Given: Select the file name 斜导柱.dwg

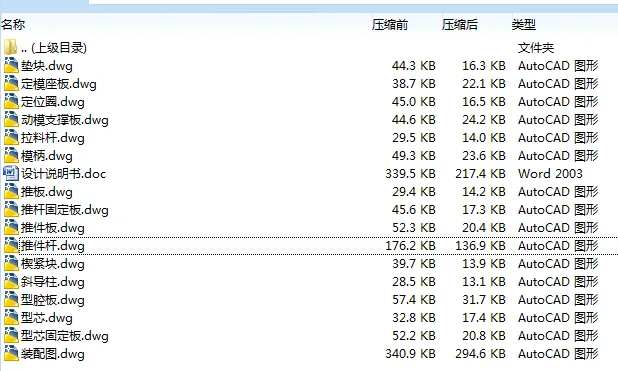Looking at the screenshot, I should 53,282.
